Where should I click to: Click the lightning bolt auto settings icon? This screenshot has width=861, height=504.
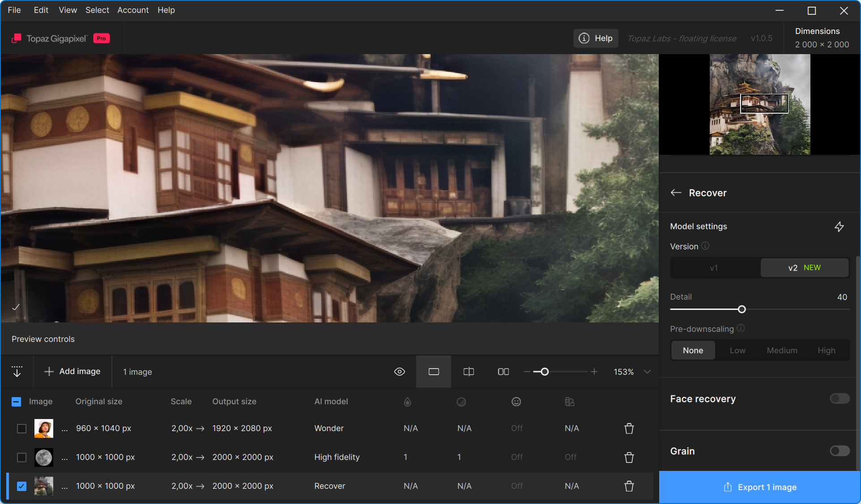(839, 227)
